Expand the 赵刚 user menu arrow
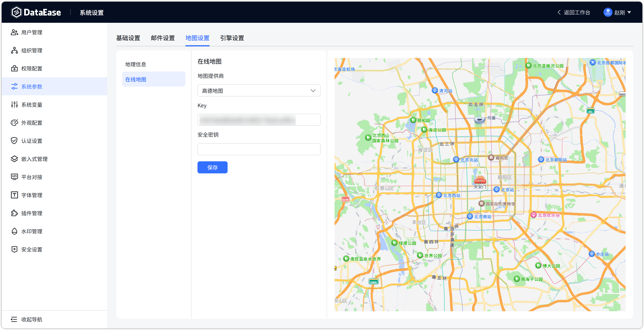The width and height of the screenshot is (644, 330). tap(629, 12)
